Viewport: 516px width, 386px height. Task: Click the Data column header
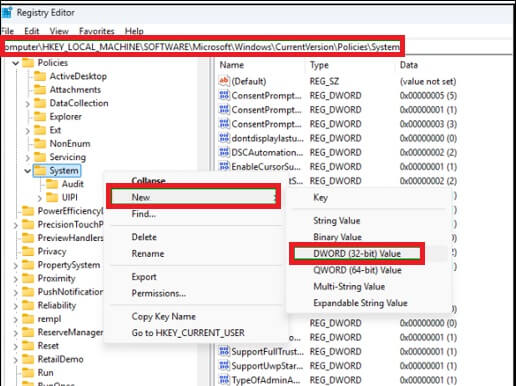409,65
